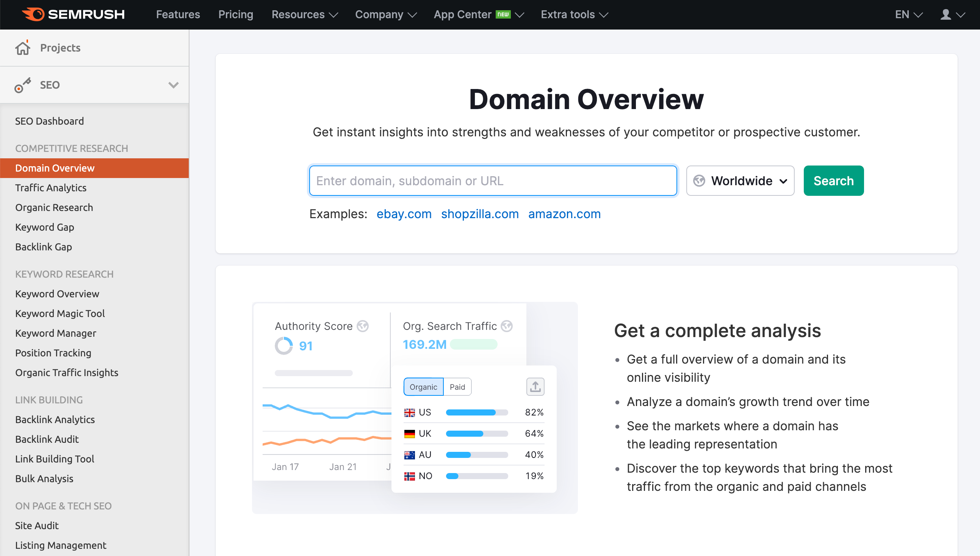Click the UK row flag icon
Image resolution: width=980 pixels, height=556 pixels.
pyautogui.click(x=409, y=434)
